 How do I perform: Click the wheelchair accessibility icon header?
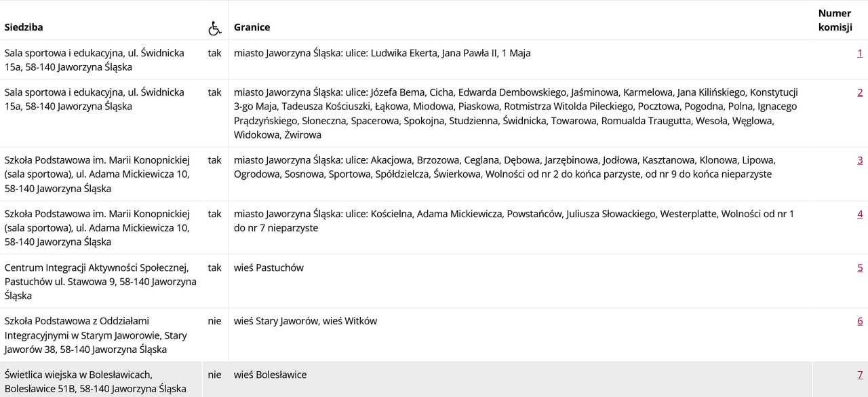pos(215,28)
